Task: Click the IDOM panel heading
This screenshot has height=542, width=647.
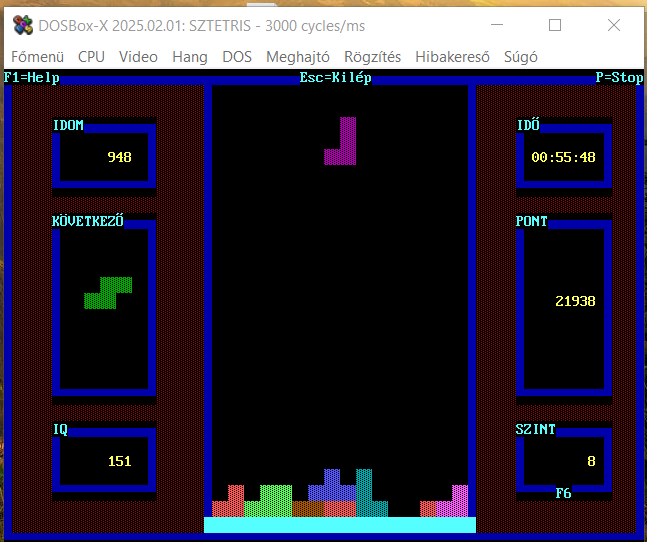Action: (68, 125)
